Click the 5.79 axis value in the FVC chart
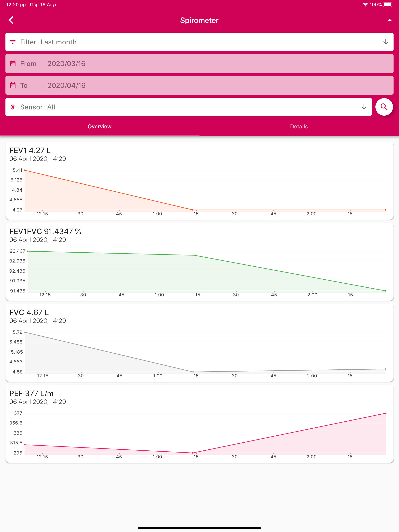 [x=18, y=332]
